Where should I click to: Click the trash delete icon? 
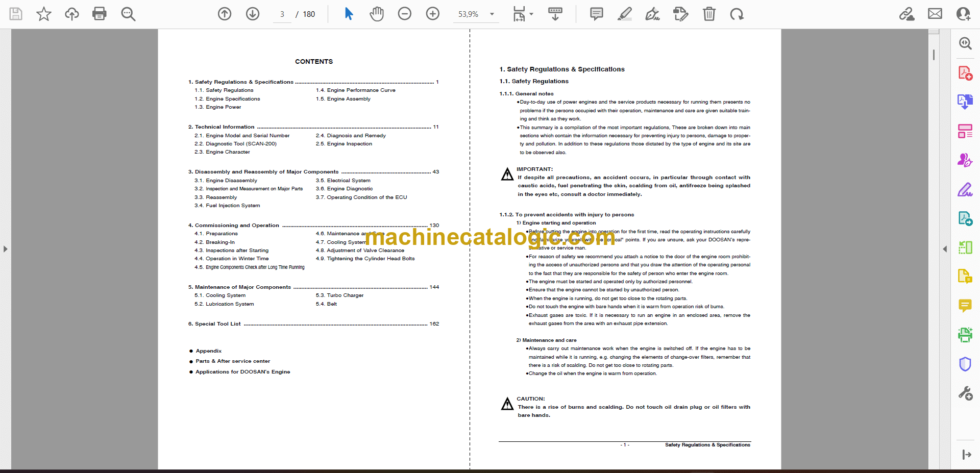point(709,14)
